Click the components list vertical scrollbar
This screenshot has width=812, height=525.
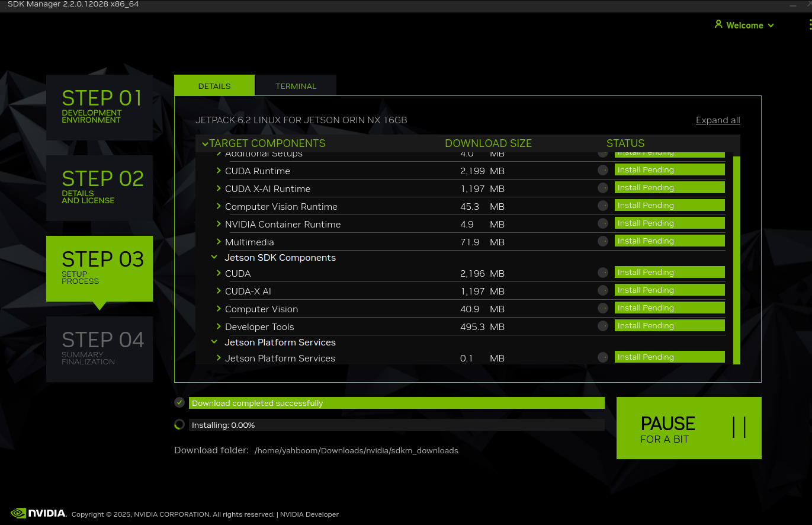click(x=736, y=260)
